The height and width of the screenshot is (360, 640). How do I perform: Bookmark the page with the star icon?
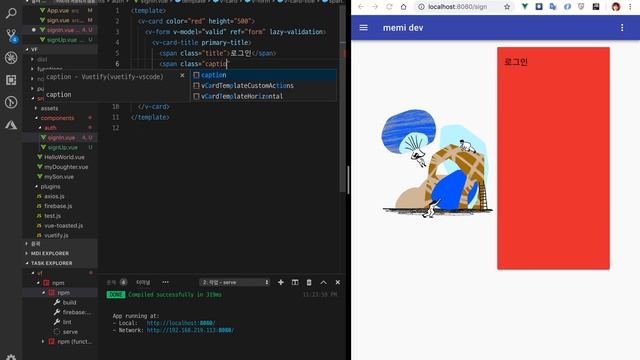click(507, 7)
